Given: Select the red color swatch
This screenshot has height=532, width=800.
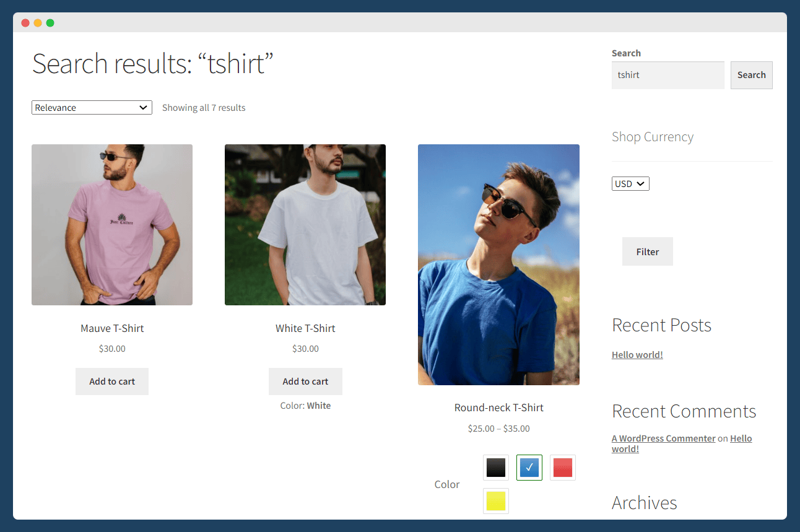Looking at the screenshot, I should tap(562, 468).
